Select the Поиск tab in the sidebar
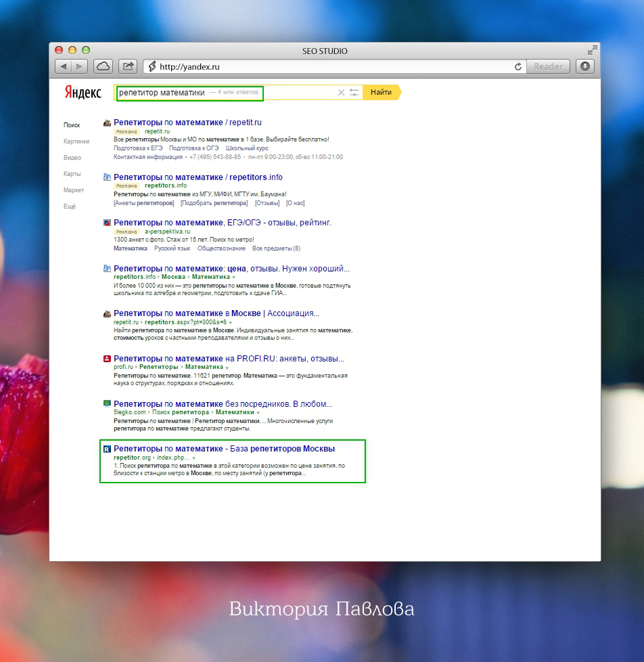This screenshot has height=662, width=644. 72,125
